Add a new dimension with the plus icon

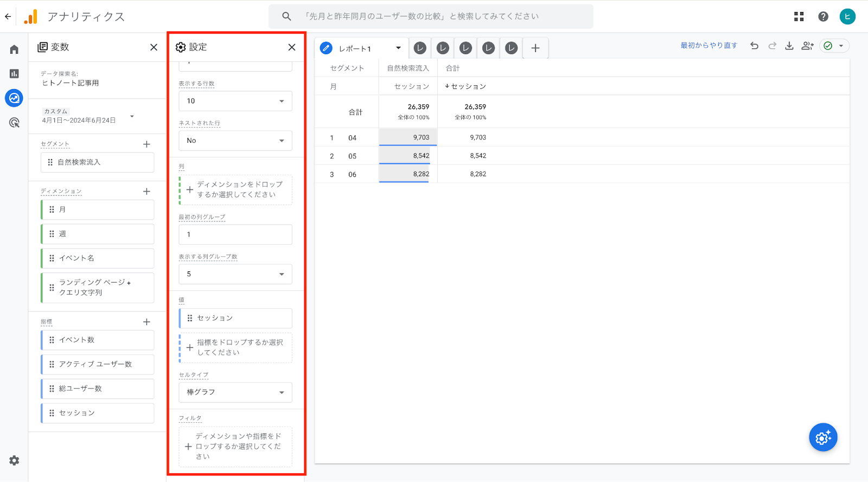point(146,191)
